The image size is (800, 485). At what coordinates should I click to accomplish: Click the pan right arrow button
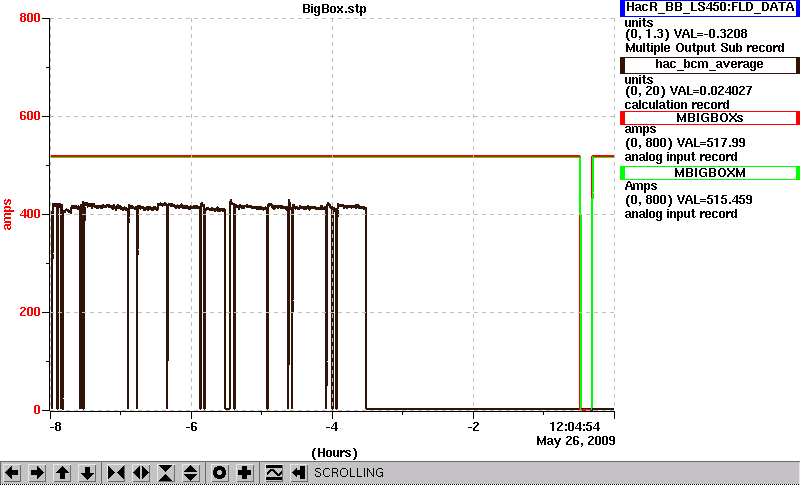pyautogui.click(x=37, y=473)
